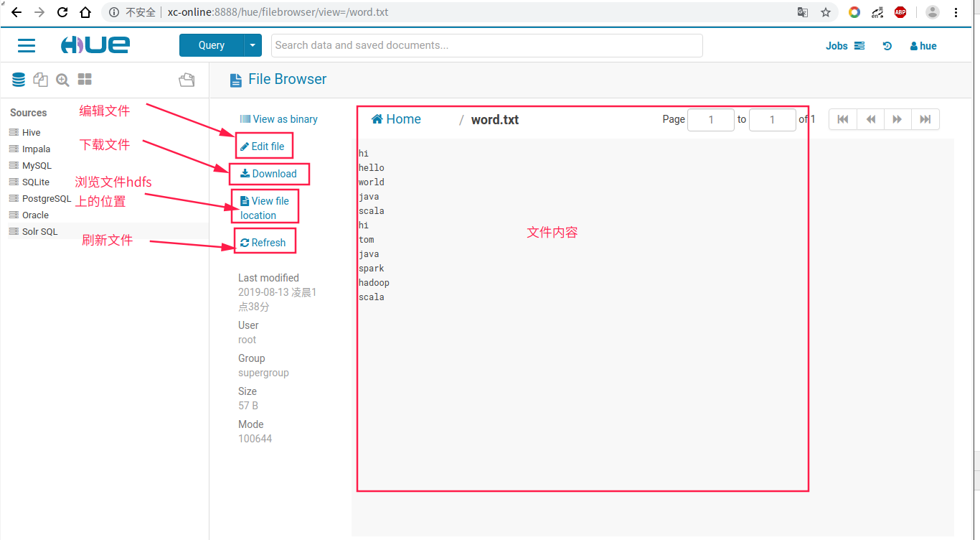
Task: Click View file location link
Action: click(x=265, y=208)
